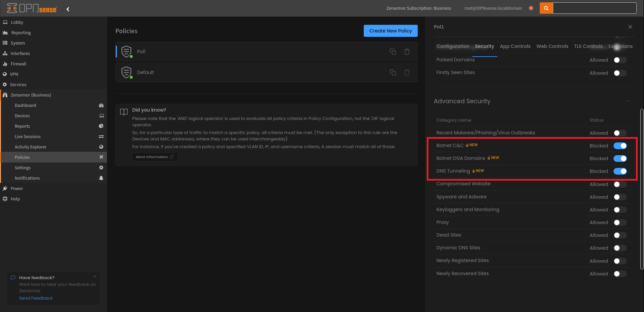Switch to the Configuration tab
The width and height of the screenshot is (644, 312).
pyautogui.click(x=453, y=46)
